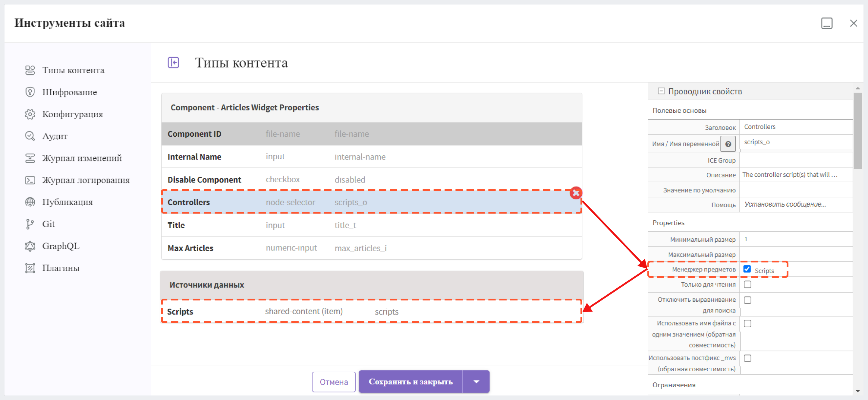The image size is (868, 400).
Task: Select the Disable Component field row
Action: (x=371, y=179)
